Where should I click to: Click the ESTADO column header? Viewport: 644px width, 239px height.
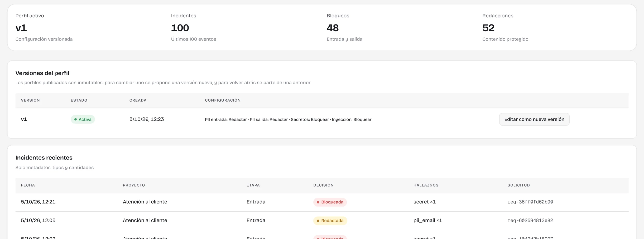(x=79, y=100)
